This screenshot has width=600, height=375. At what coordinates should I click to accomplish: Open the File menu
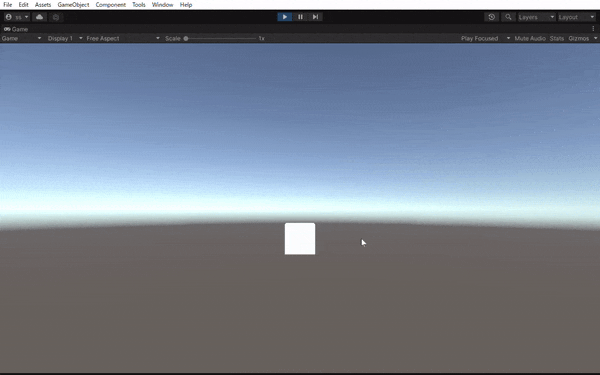pyautogui.click(x=7, y=5)
